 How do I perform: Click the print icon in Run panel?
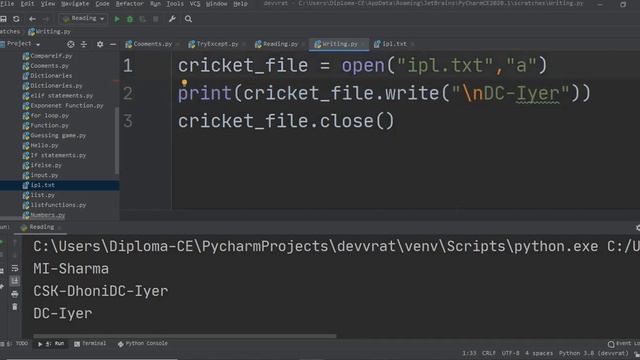[x=15, y=294]
